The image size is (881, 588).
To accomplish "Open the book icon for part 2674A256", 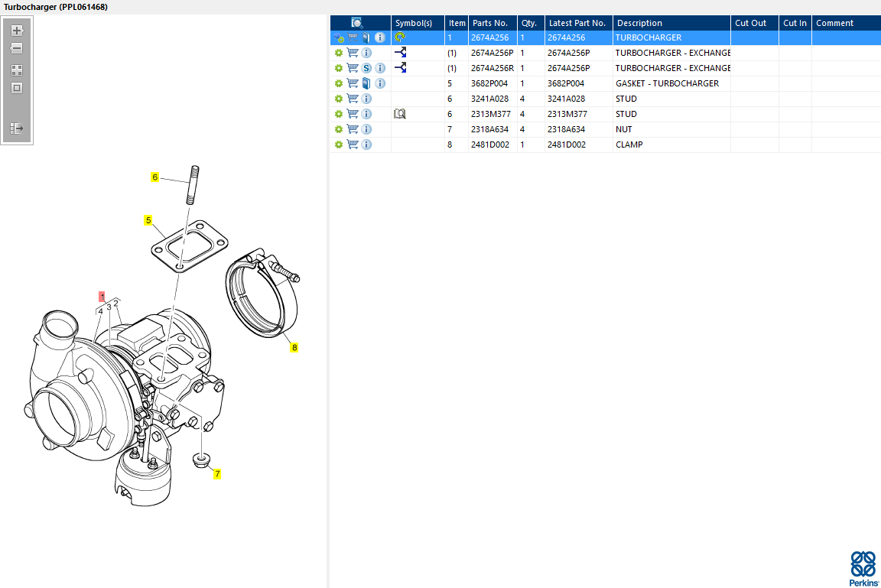I will (x=366, y=37).
